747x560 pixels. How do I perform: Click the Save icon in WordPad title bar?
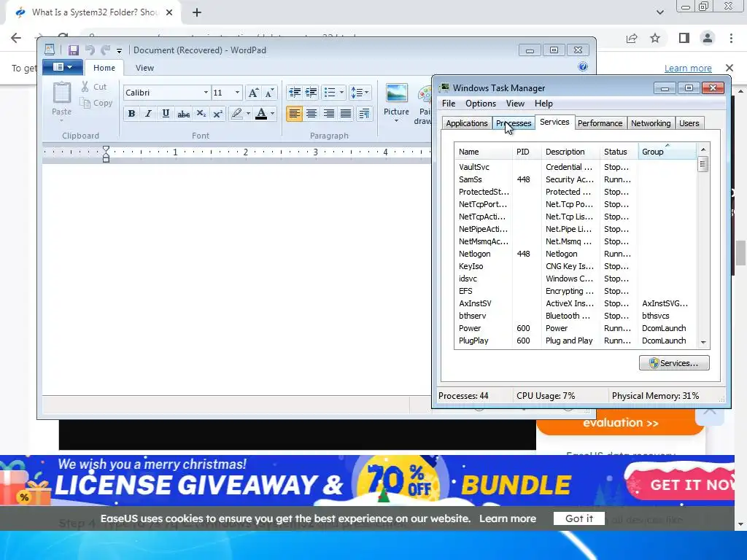tap(73, 50)
